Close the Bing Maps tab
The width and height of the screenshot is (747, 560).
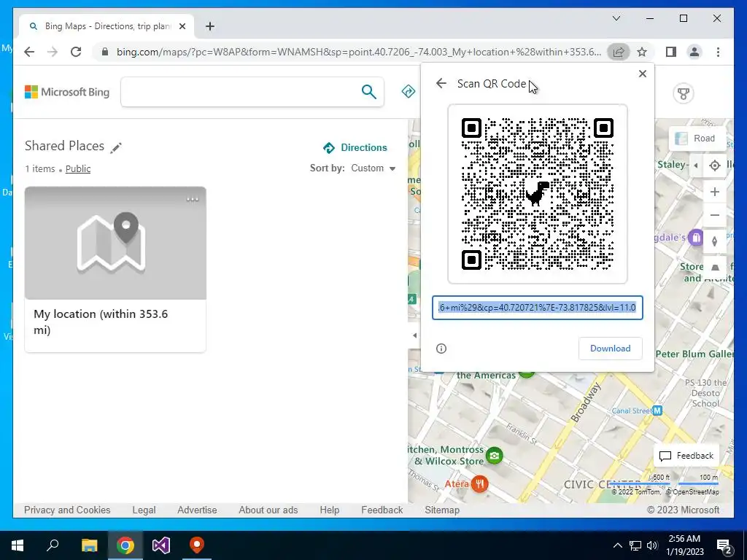click(182, 26)
